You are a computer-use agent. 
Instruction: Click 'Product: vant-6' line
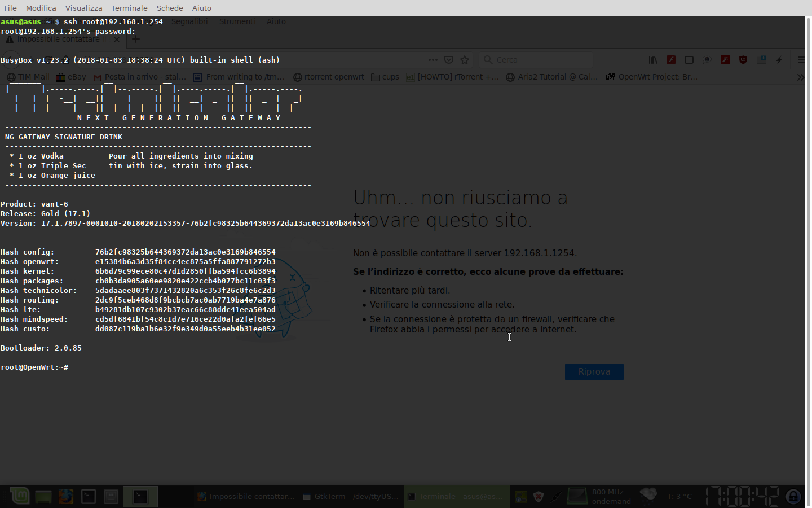coord(34,204)
